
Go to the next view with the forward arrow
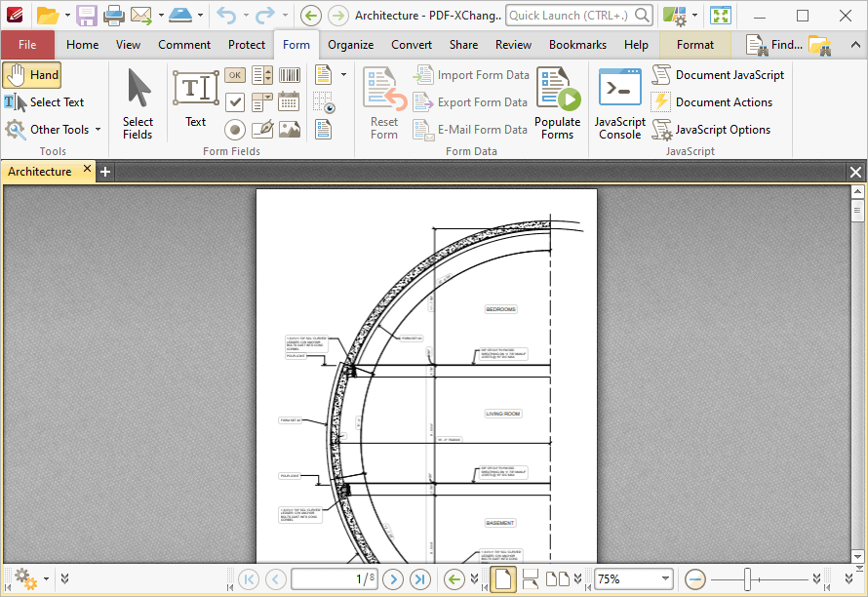click(337, 16)
